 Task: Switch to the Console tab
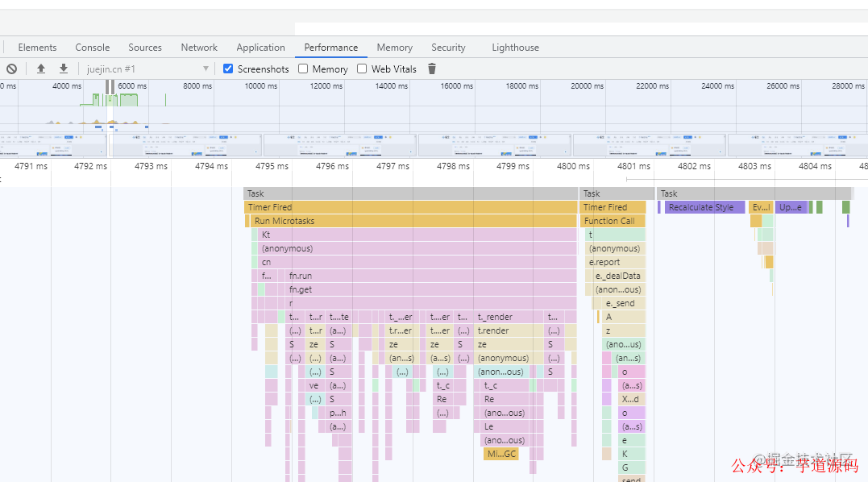[93, 48]
